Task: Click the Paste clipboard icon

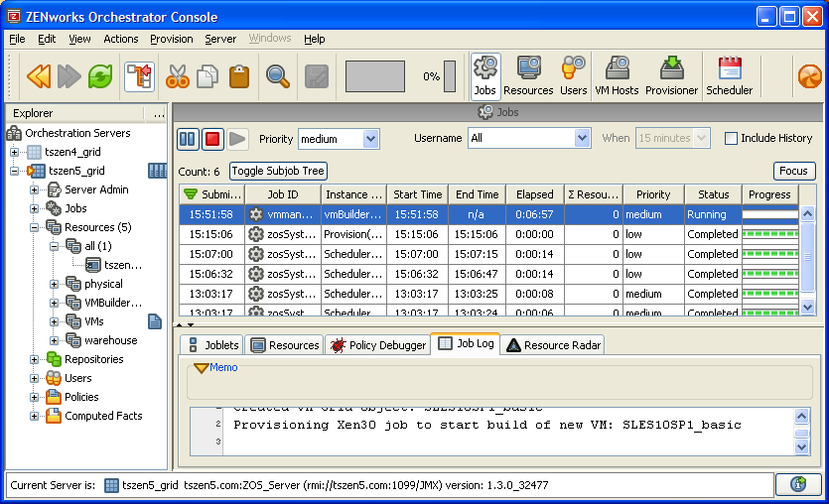Action: pos(239,76)
